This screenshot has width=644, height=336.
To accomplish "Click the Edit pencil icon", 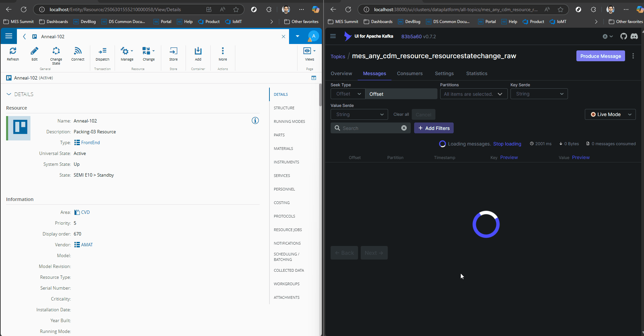I will [x=34, y=51].
